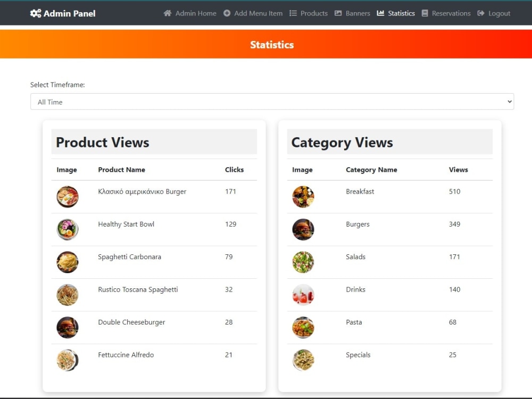
Task: Click the Add Menu Item link
Action: [259, 13]
